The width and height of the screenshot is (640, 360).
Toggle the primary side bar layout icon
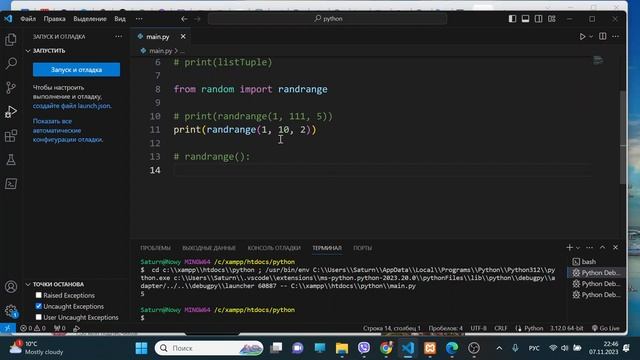[x=512, y=19]
